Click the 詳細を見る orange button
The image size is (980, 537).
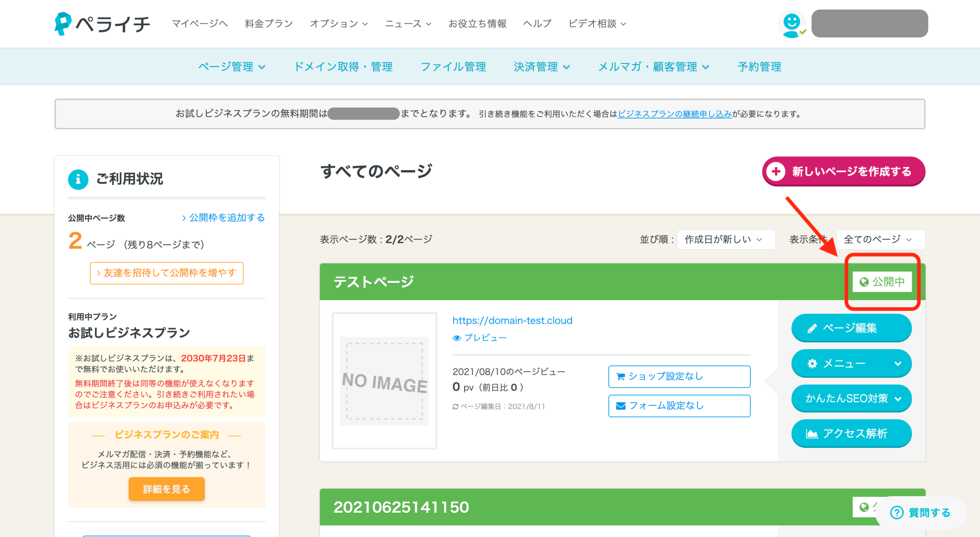(166, 489)
